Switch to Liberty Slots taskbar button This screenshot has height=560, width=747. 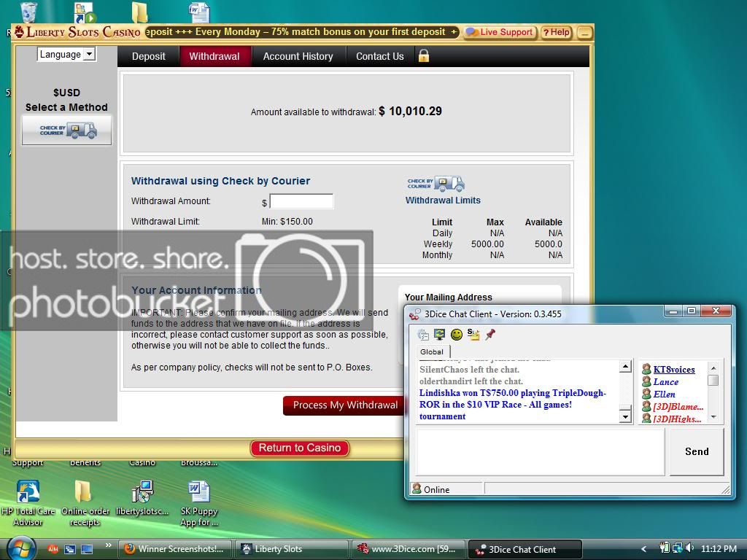pos(292,549)
